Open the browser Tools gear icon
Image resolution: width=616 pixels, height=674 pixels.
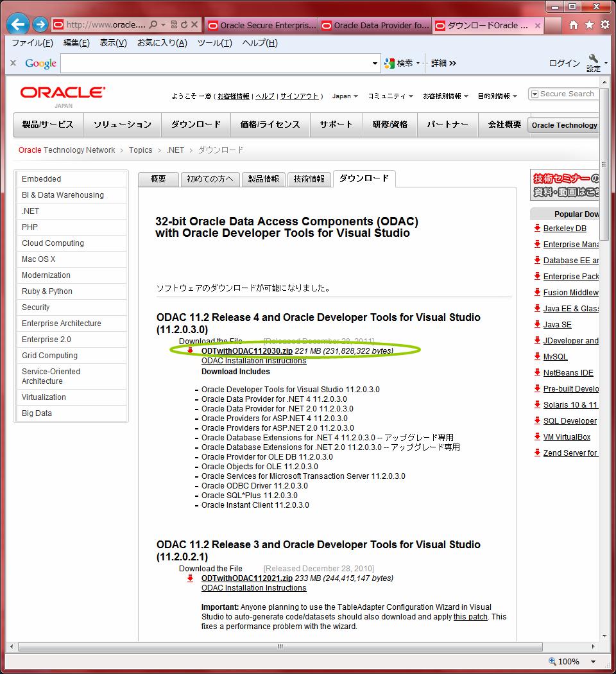pos(604,25)
